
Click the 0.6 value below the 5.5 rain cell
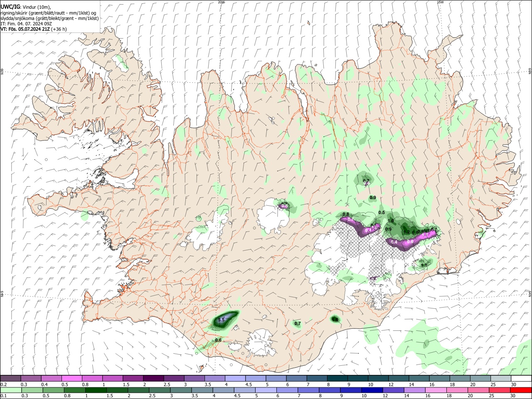218,340
